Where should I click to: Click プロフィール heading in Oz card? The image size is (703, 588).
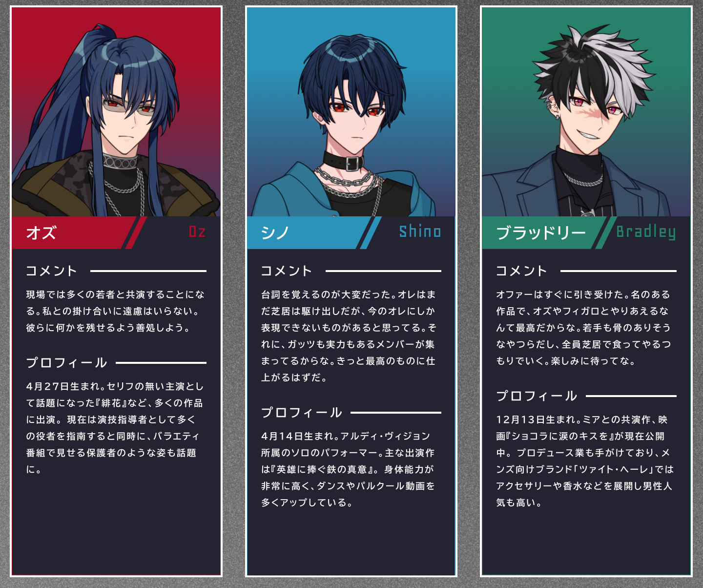[x=66, y=363]
